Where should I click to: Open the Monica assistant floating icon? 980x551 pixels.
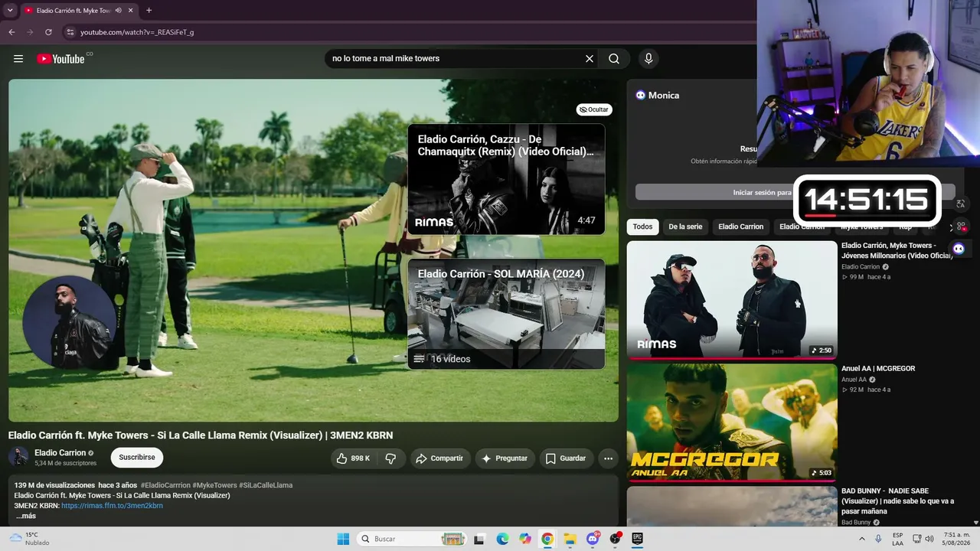(x=959, y=248)
